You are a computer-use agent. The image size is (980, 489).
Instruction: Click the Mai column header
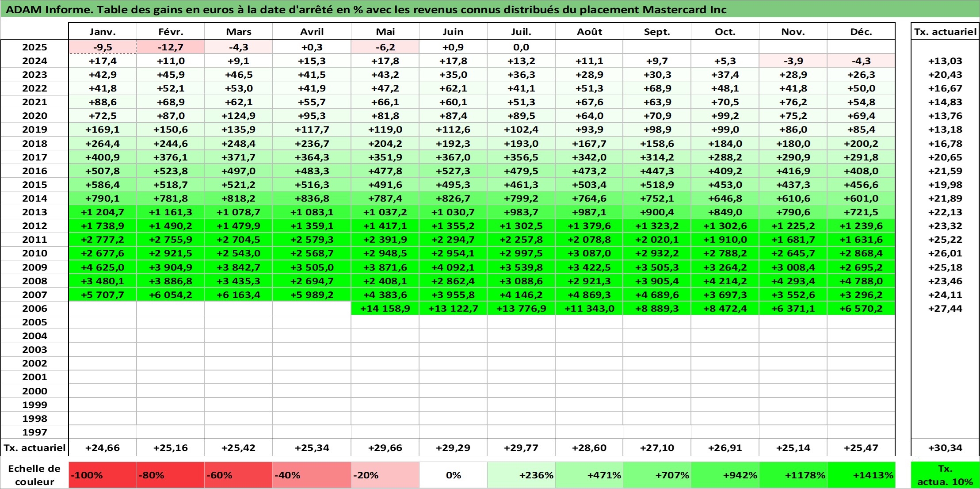[385, 31]
